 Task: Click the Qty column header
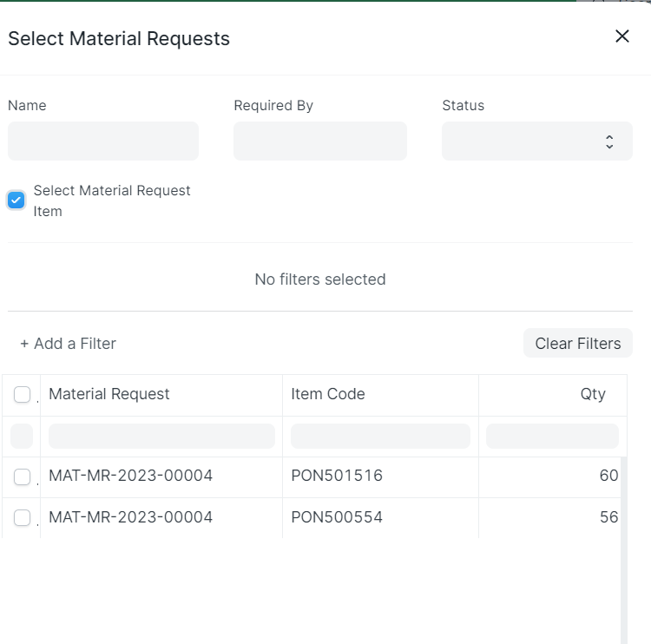(x=592, y=394)
